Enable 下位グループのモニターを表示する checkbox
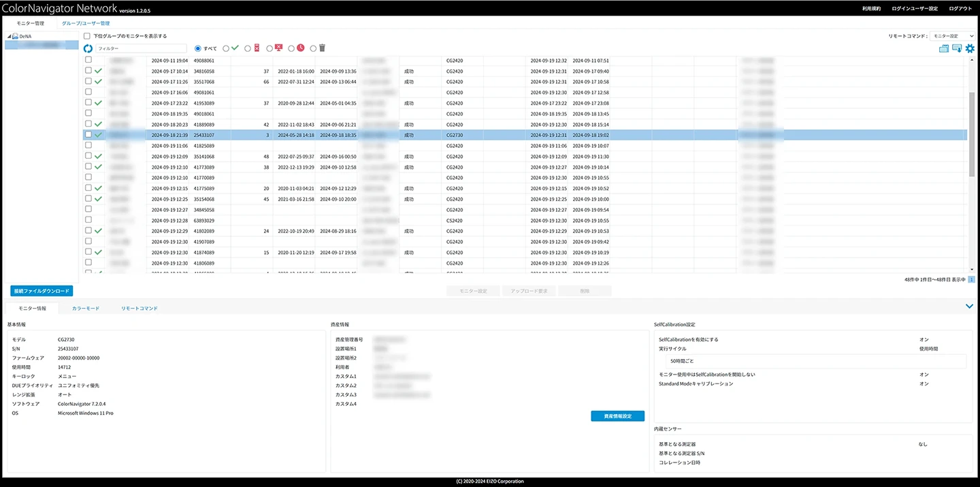Screen dimensions: 980x487 pyautogui.click(x=87, y=36)
